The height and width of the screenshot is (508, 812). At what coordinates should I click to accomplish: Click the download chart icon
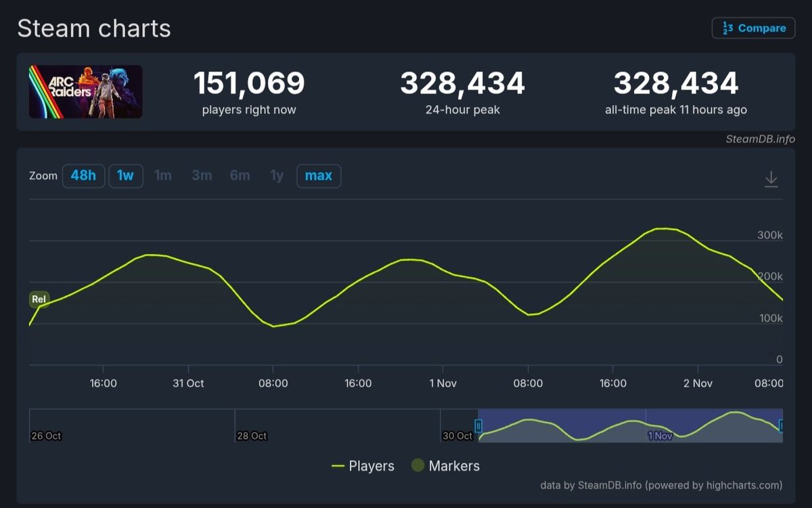771,178
